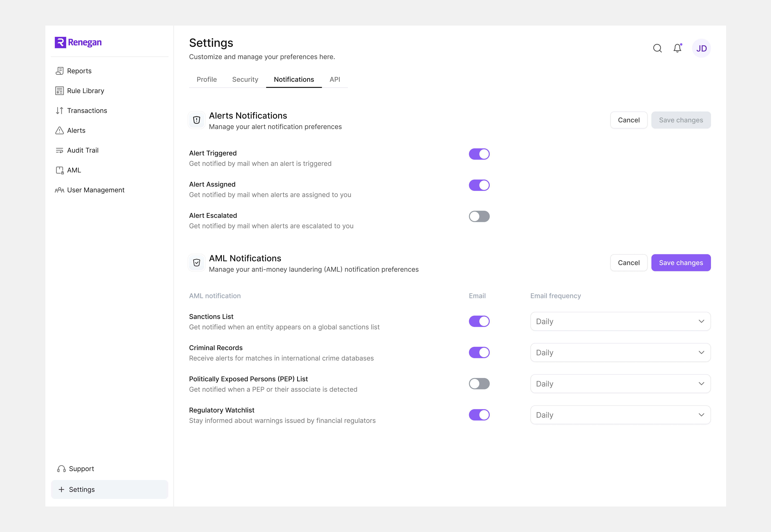Open the JD user avatar

click(701, 48)
